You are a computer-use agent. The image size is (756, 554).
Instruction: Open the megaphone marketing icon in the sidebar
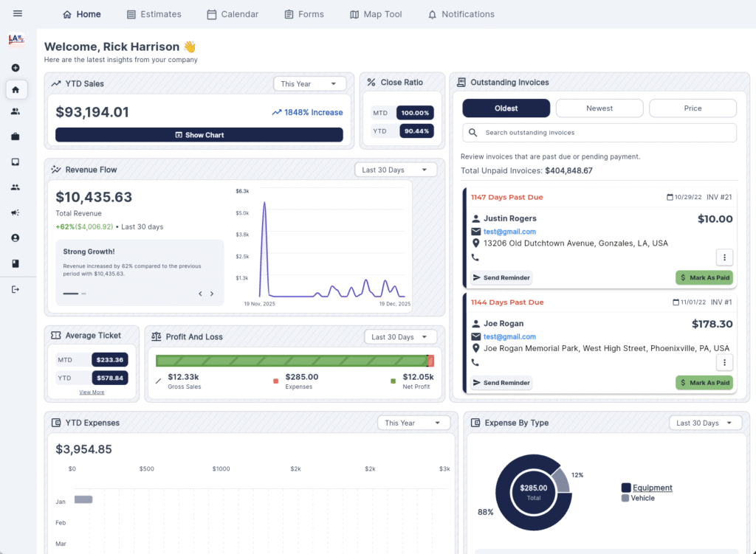pyautogui.click(x=16, y=212)
